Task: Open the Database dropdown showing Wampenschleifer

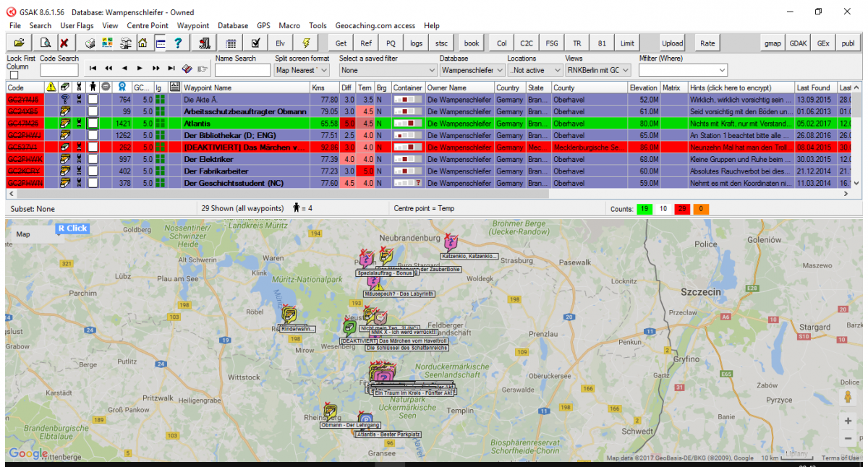Action: pos(472,70)
